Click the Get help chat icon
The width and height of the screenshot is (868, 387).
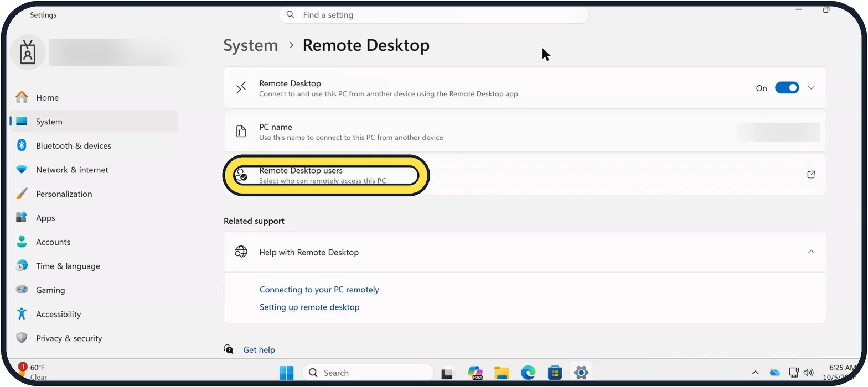pos(229,349)
